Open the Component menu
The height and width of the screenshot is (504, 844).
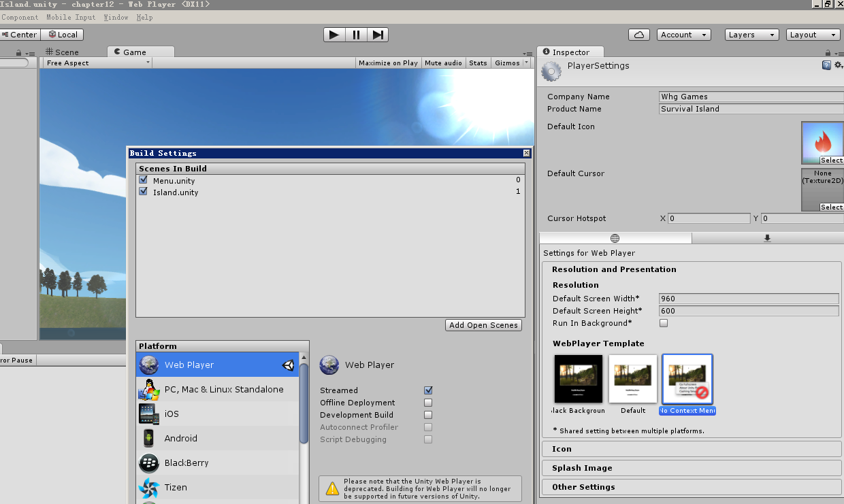coord(20,17)
